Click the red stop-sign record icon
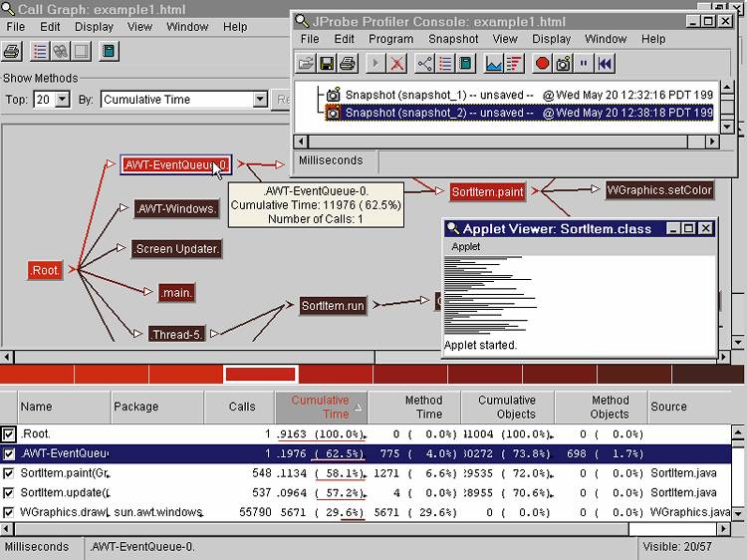The height and width of the screenshot is (560, 747). 542,64
